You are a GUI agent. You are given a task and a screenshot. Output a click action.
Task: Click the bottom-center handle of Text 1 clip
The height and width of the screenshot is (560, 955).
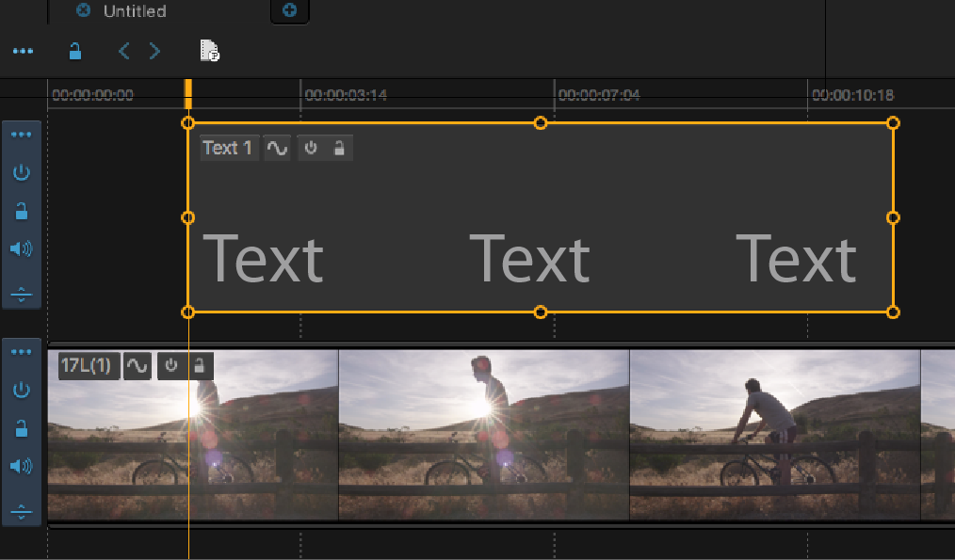[541, 312]
